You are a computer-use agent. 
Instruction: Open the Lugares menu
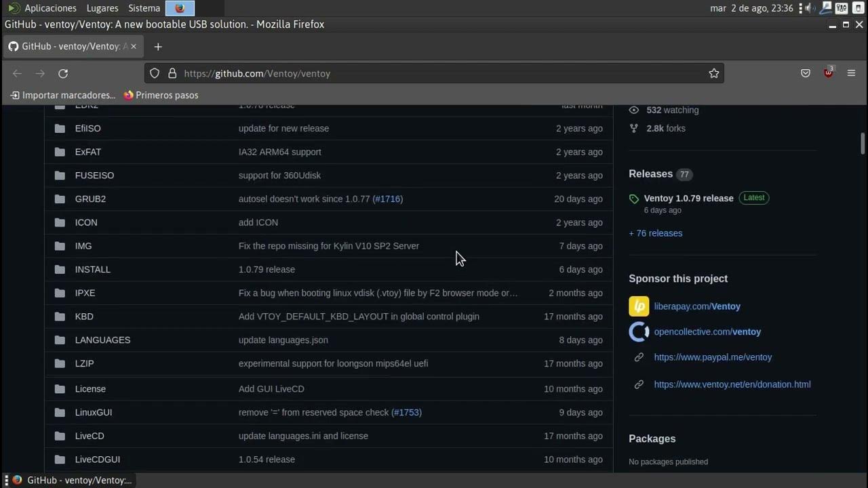(x=102, y=8)
